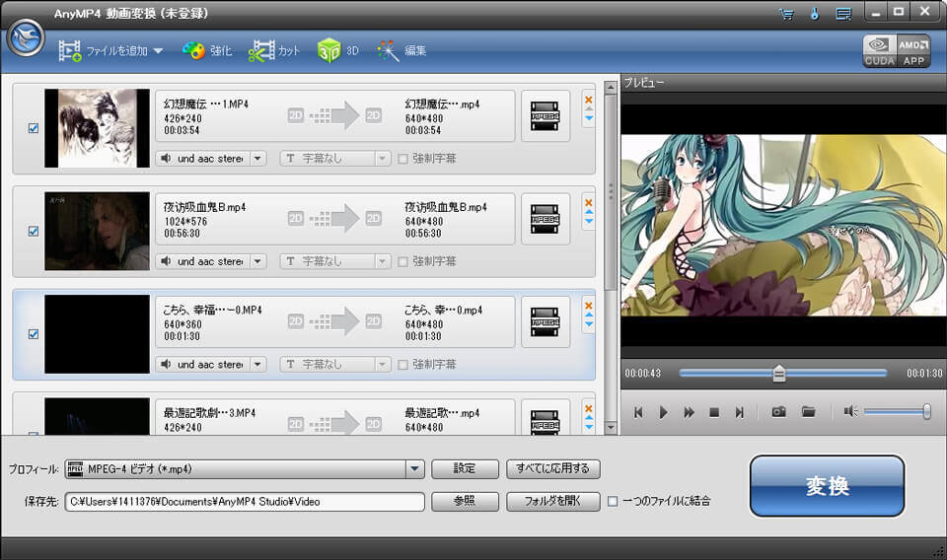Open the 3D settings tool
This screenshot has height=560, width=947.
coord(337,50)
